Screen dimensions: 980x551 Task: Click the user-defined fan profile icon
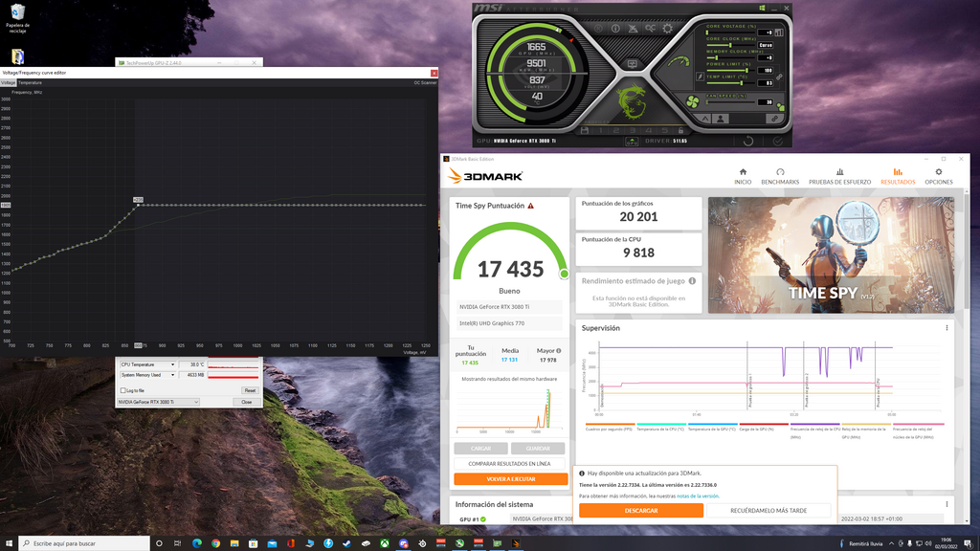721,119
